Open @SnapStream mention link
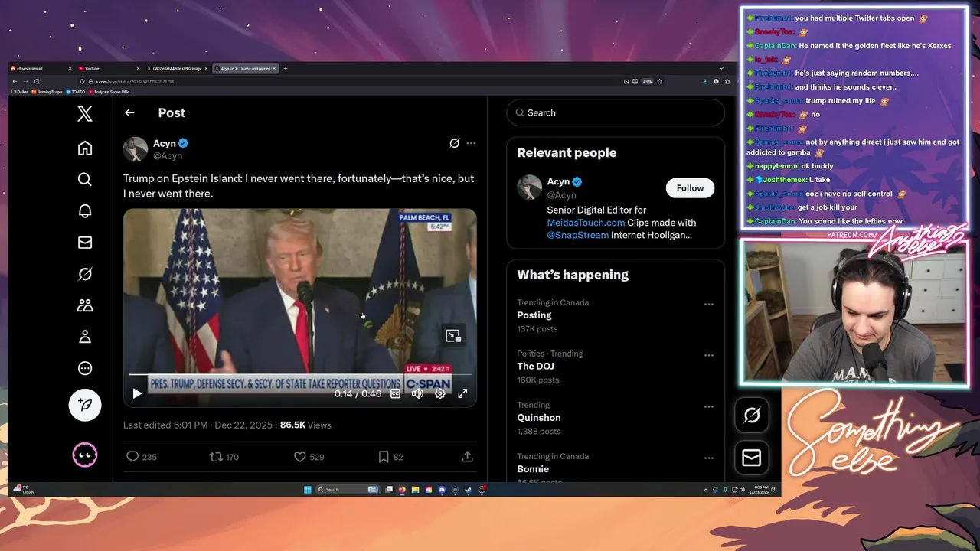980x551 pixels. 577,235
